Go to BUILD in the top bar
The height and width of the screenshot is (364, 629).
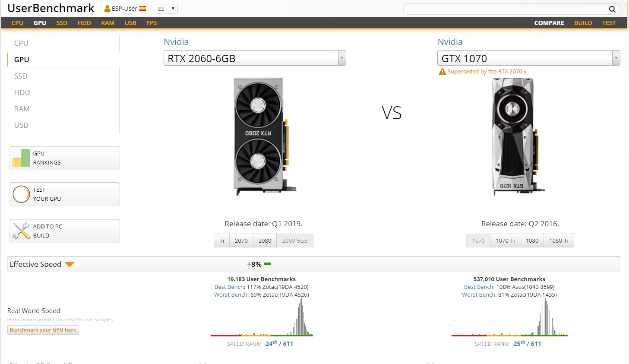(583, 23)
